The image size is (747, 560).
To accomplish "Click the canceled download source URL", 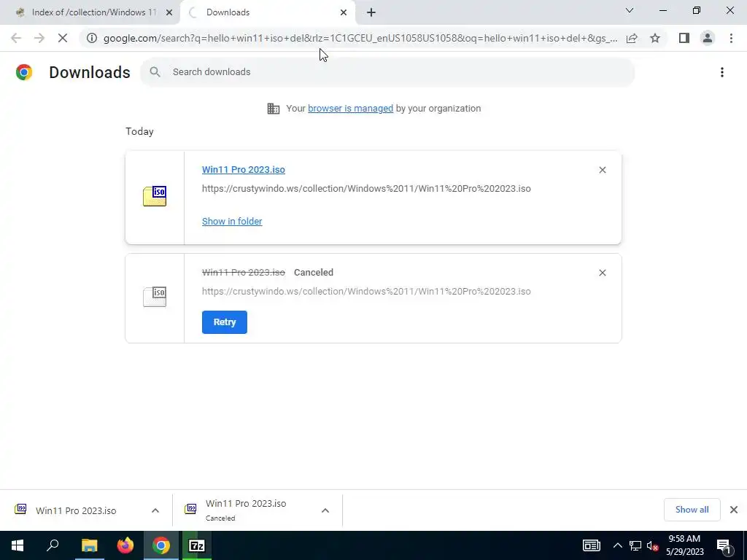I will [366, 292].
